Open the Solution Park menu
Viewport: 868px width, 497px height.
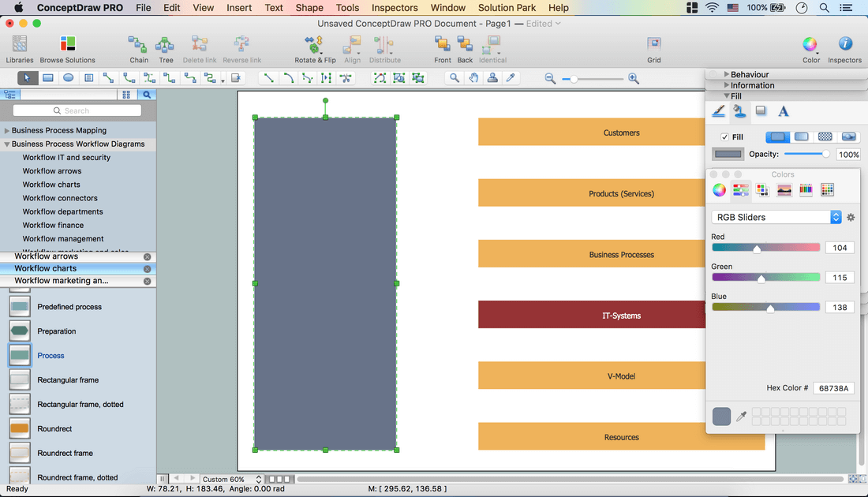pos(507,8)
